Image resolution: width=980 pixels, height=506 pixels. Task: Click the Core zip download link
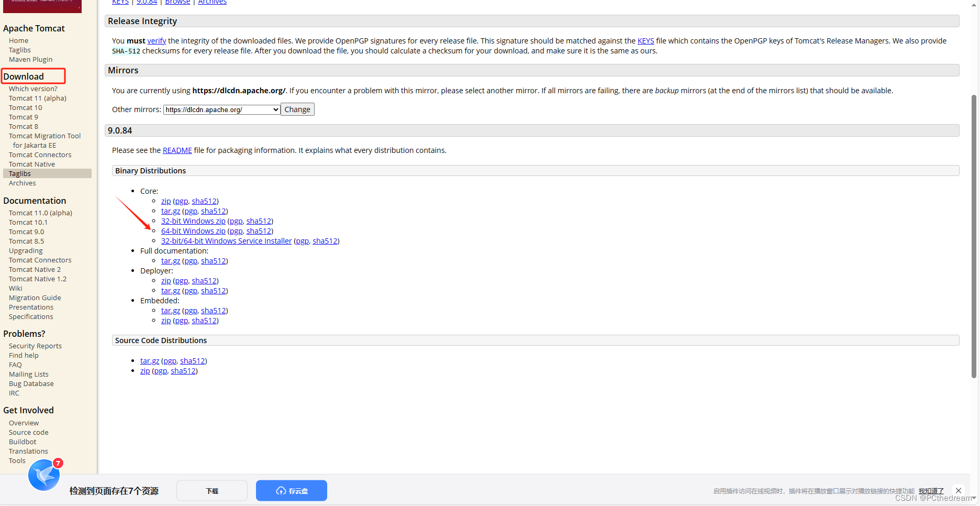[166, 201]
